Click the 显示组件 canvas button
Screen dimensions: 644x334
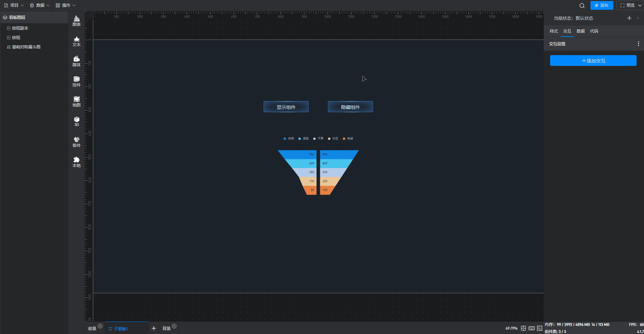click(x=286, y=107)
